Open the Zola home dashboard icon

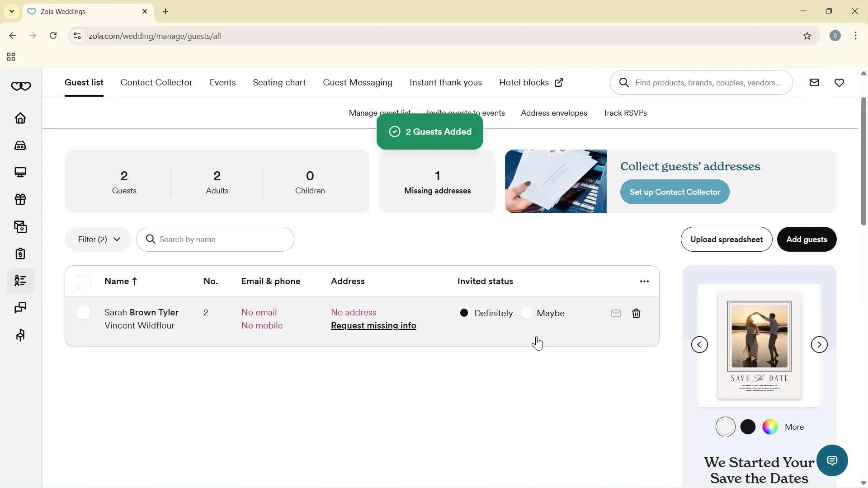[20, 118]
